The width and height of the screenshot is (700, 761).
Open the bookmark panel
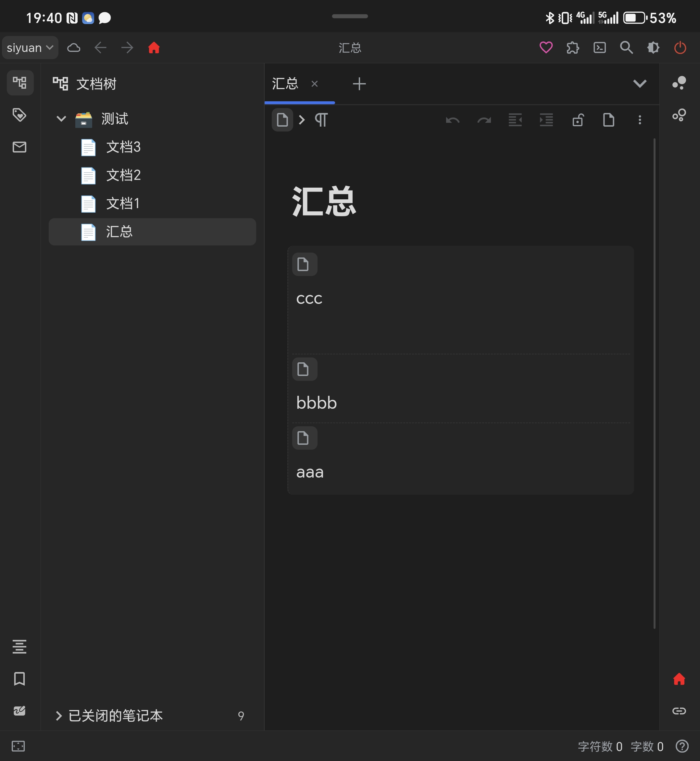coord(19,679)
